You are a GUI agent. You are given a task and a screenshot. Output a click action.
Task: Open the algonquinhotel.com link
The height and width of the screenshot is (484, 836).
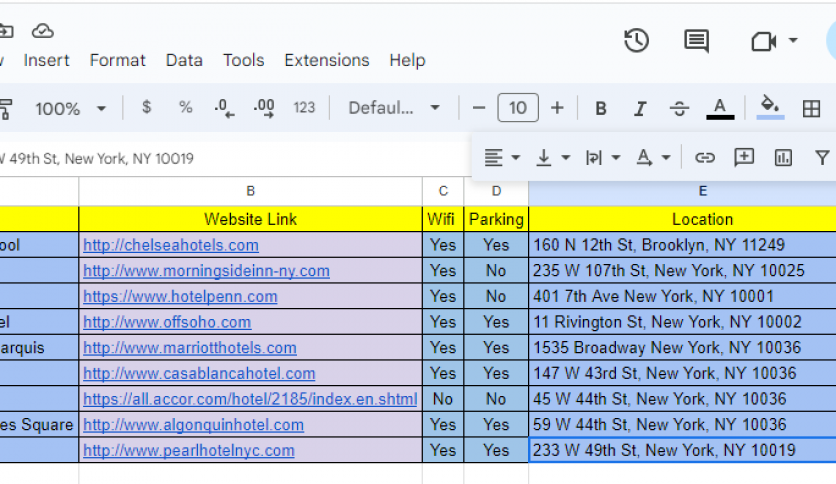[x=194, y=424]
